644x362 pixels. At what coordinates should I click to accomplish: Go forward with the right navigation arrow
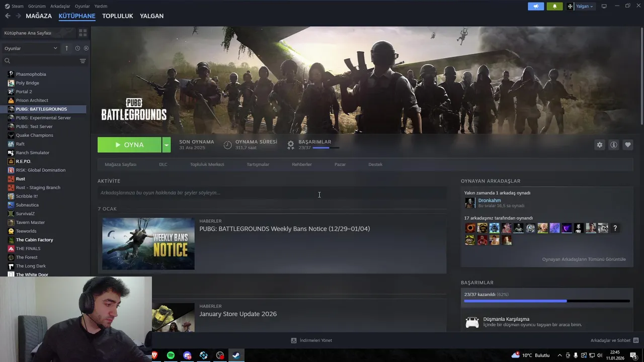[x=18, y=16]
